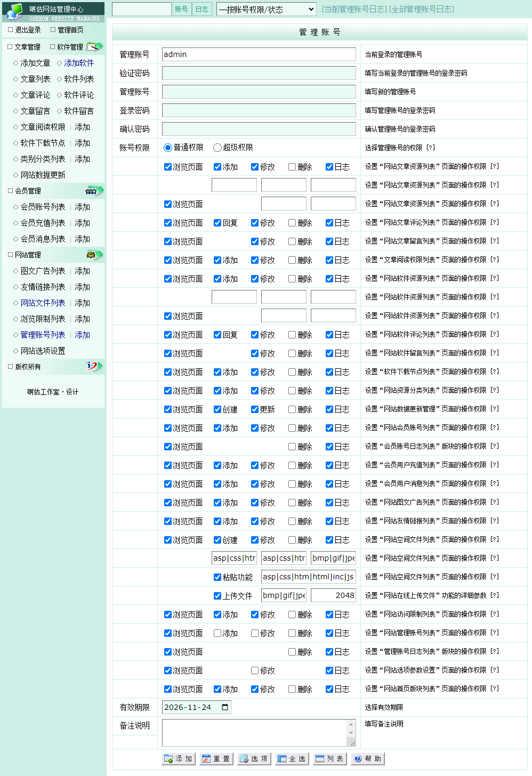The width and height of the screenshot is (532, 776).
Task: Go to 网站选项设置 in the sidebar
Action: [x=43, y=351]
